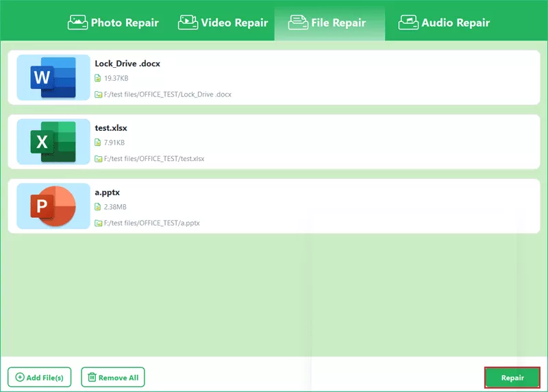Go to the Audio Repair tab
Screen dimensions: 548x392
click(x=444, y=23)
